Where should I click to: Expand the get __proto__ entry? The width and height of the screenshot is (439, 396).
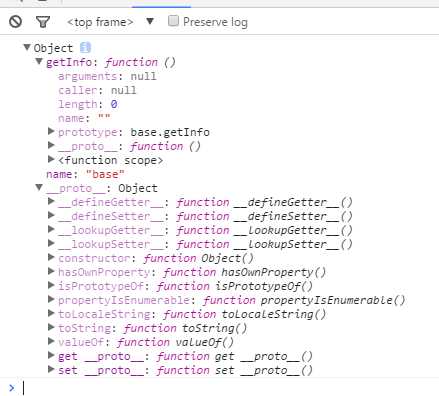tap(51, 355)
